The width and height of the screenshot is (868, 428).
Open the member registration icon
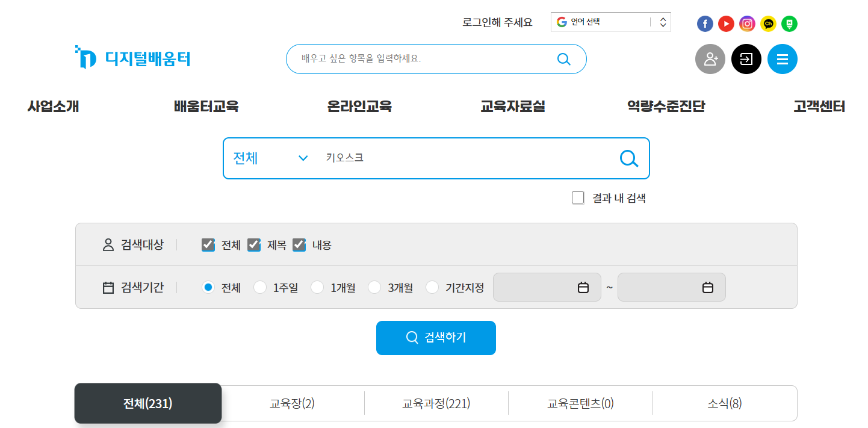(710, 59)
